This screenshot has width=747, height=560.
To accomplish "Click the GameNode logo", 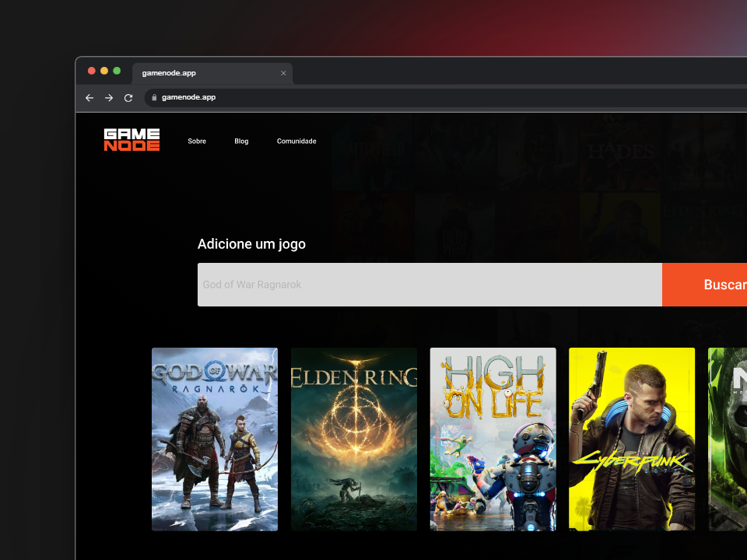I will [x=132, y=140].
